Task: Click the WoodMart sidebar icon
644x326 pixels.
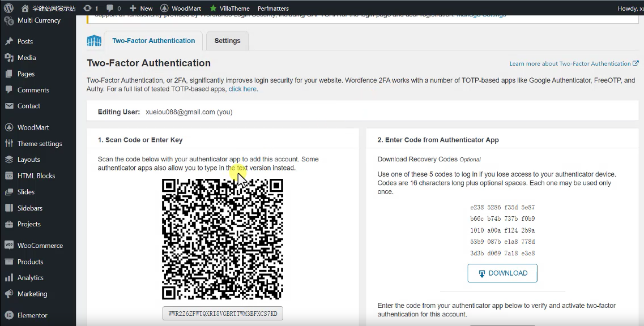Action: [8, 127]
